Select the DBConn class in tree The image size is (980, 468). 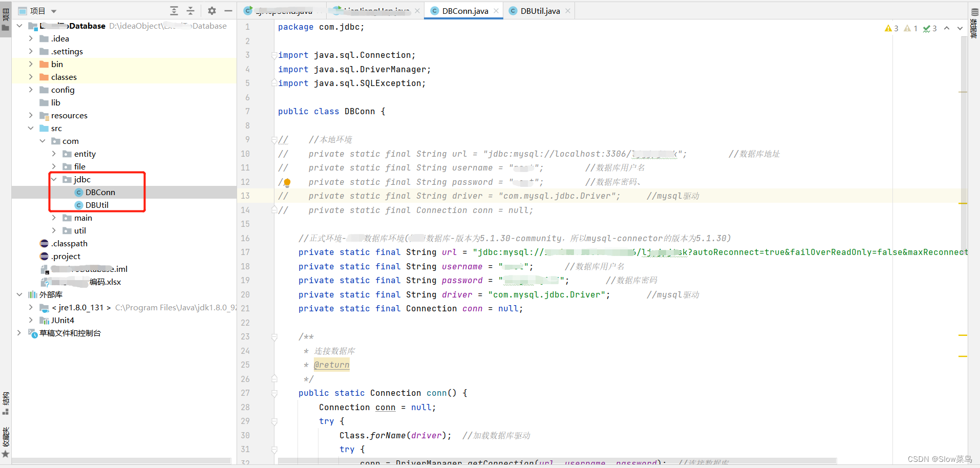click(100, 192)
